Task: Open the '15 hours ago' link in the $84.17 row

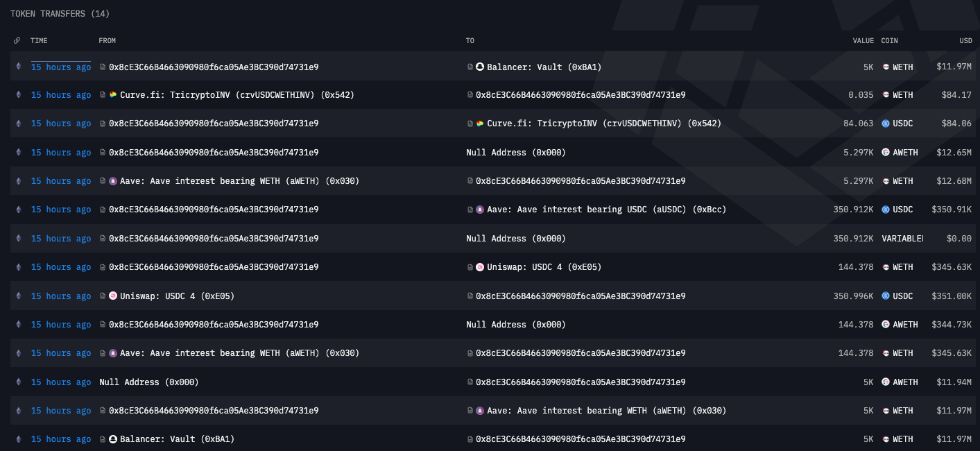Action: tap(61, 95)
